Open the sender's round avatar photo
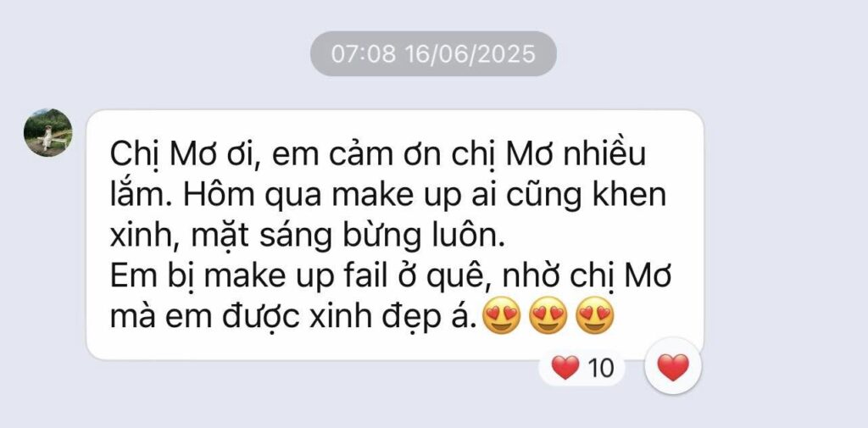 [47, 132]
